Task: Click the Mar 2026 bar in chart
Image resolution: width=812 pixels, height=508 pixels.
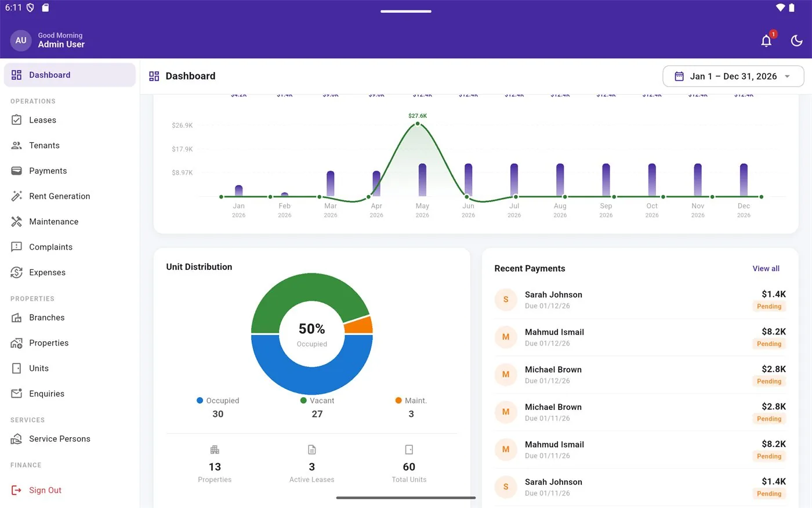Action: [x=331, y=183]
